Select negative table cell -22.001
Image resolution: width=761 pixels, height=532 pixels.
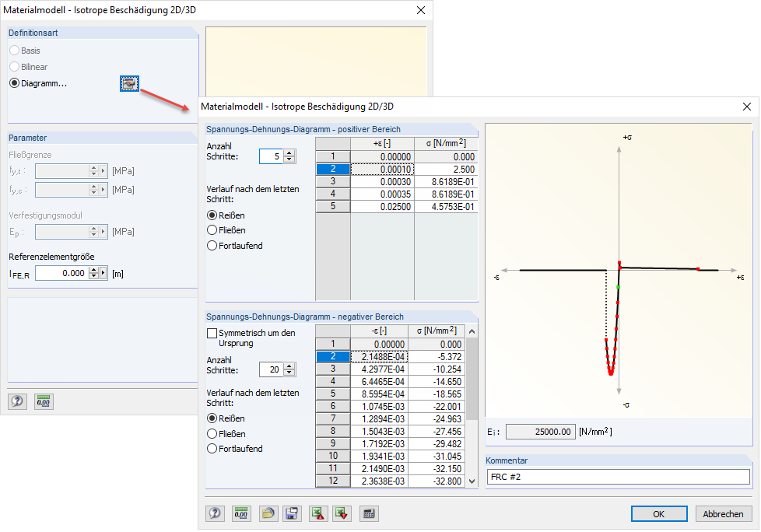point(437,407)
